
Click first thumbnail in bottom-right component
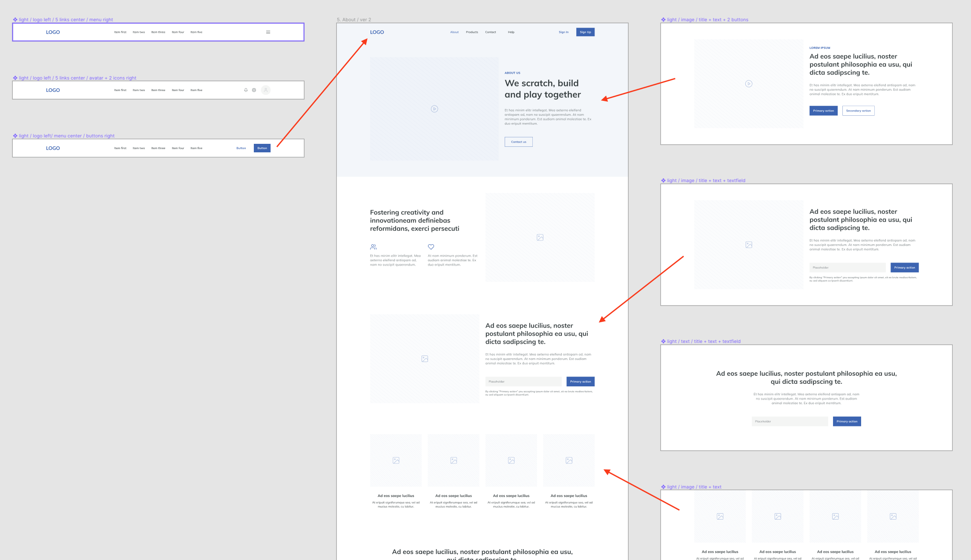pos(720,516)
